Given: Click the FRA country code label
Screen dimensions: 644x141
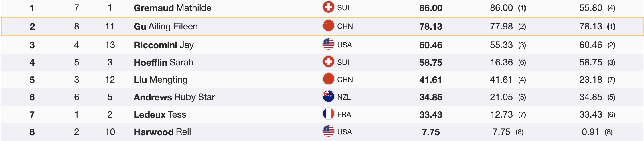Looking at the screenshot, I should tap(344, 114).
